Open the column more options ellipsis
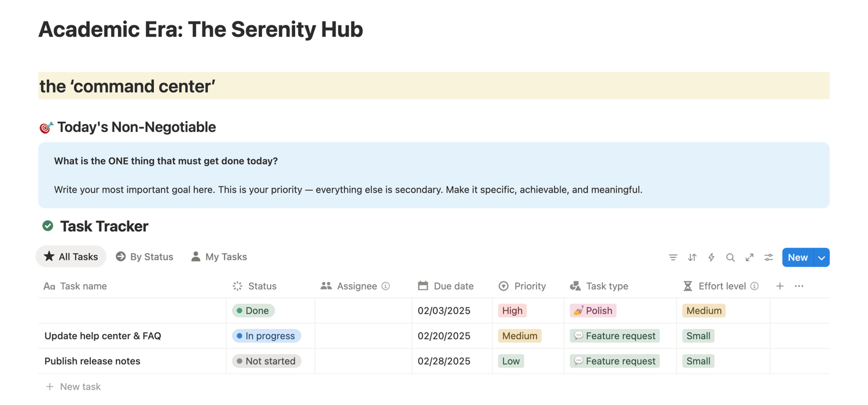Viewport: 868px width, 405px height. click(x=799, y=286)
